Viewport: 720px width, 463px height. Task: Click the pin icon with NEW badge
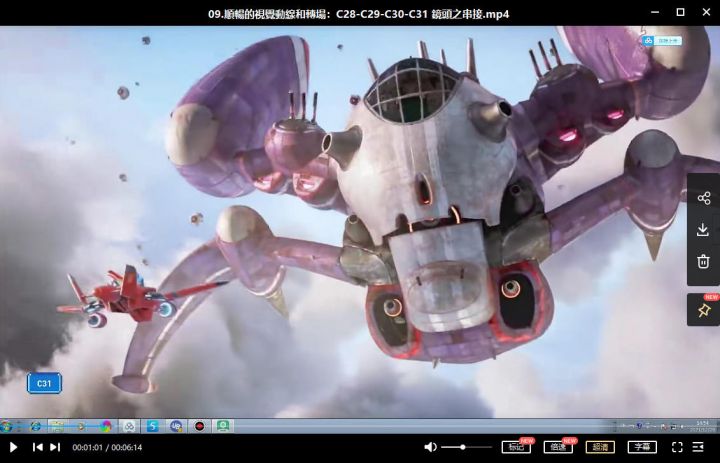[704, 310]
